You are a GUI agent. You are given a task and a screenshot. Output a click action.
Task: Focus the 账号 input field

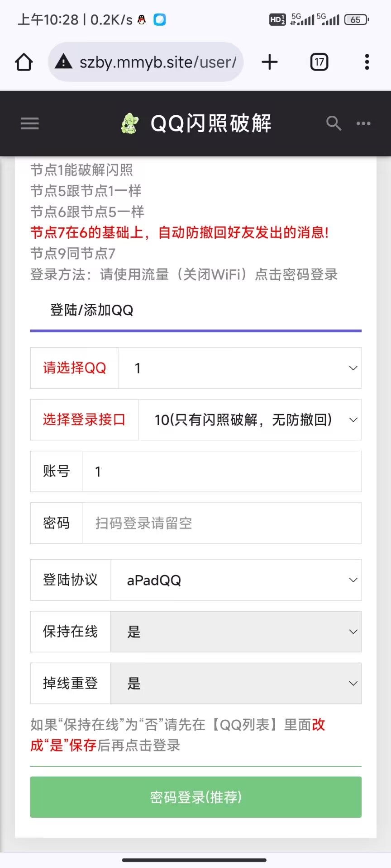point(222,472)
